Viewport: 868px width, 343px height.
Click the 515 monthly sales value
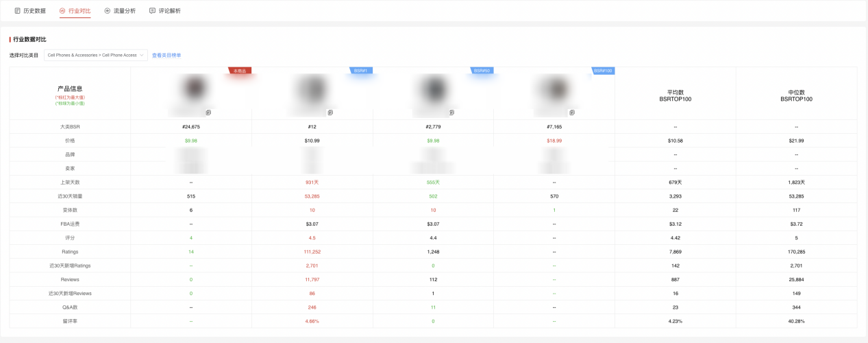[191, 196]
